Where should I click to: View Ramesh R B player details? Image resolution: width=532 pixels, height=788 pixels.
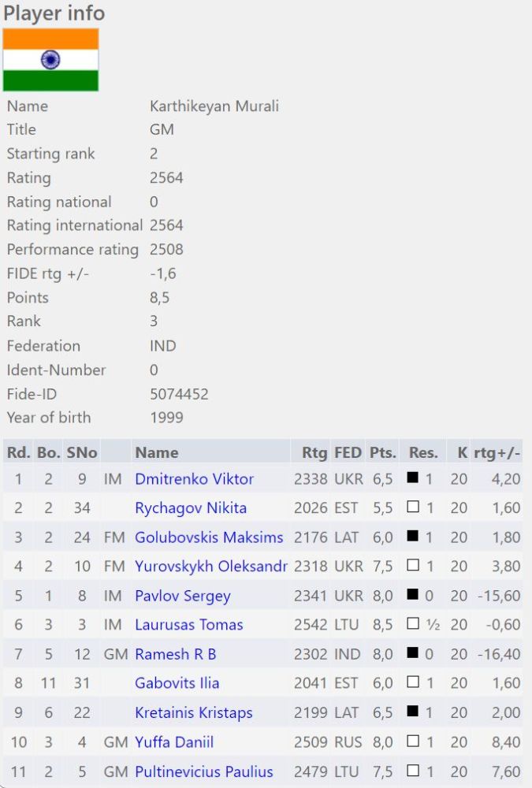click(176, 654)
